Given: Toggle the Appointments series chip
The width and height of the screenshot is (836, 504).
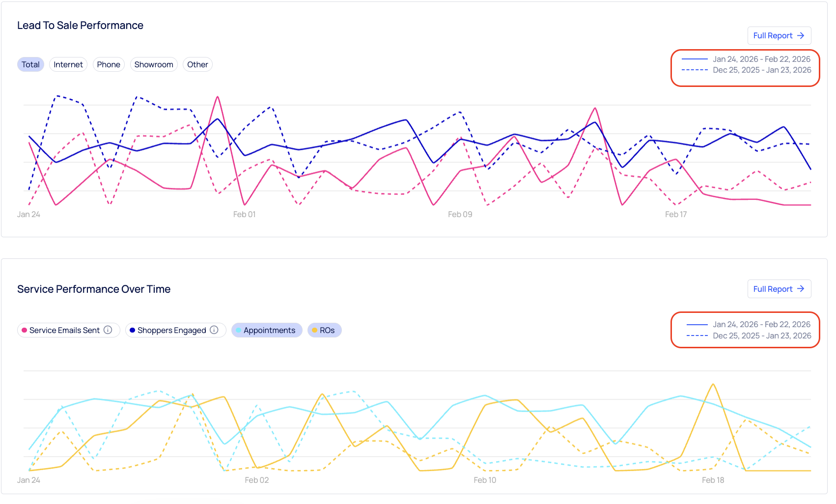Looking at the screenshot, I should (x=267, y=330).
